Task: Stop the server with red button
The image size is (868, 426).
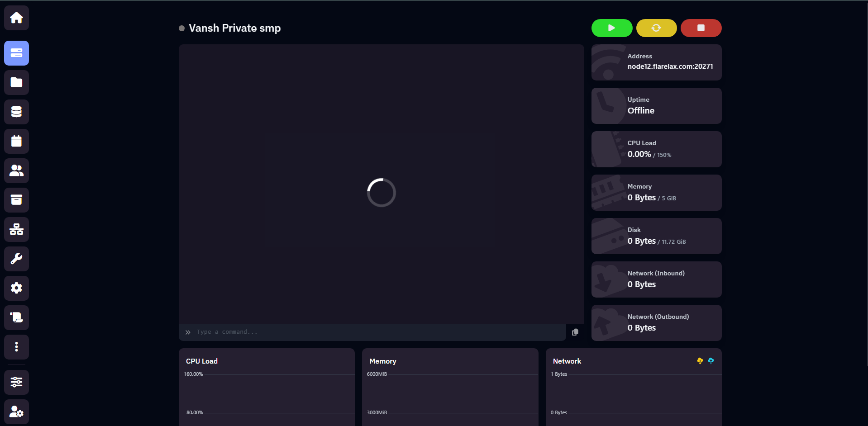Action: pyautogui.click(x=701, y=28)
